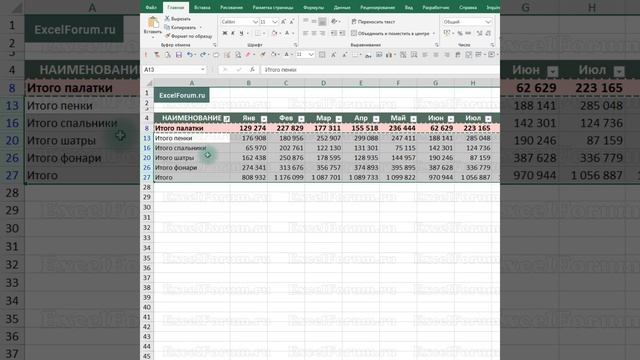Toggle align right in ribbon alignment group
This screenshot has width=640, height=360.
pyautogui.click(x=322, y=33)
